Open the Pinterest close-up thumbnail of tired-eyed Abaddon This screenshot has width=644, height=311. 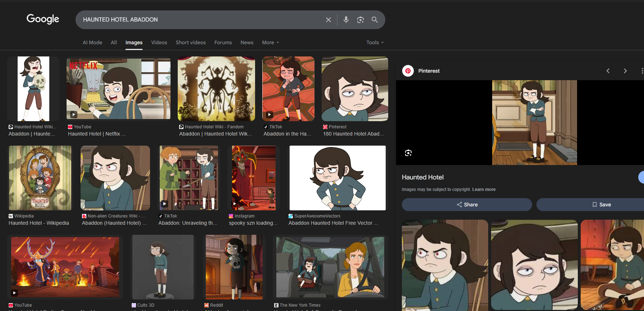[x=355, y=89]
